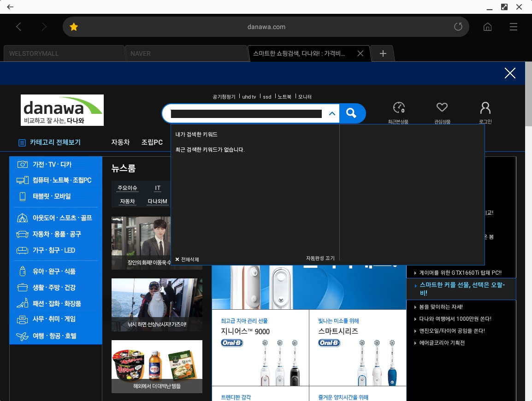532x401 pixels.
Task: Click the magnifier search button
Action: 351,113
